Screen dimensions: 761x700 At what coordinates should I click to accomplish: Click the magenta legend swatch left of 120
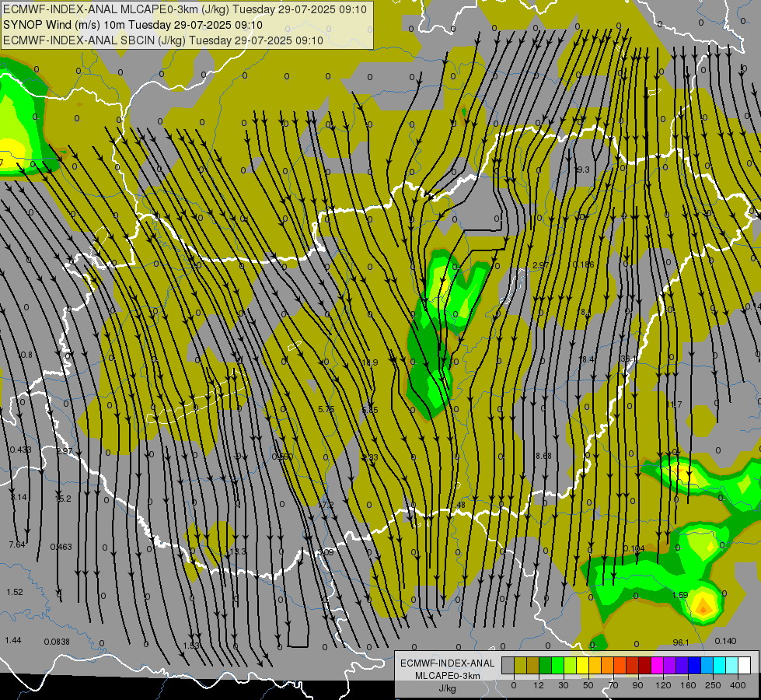(x=658, y=665)
